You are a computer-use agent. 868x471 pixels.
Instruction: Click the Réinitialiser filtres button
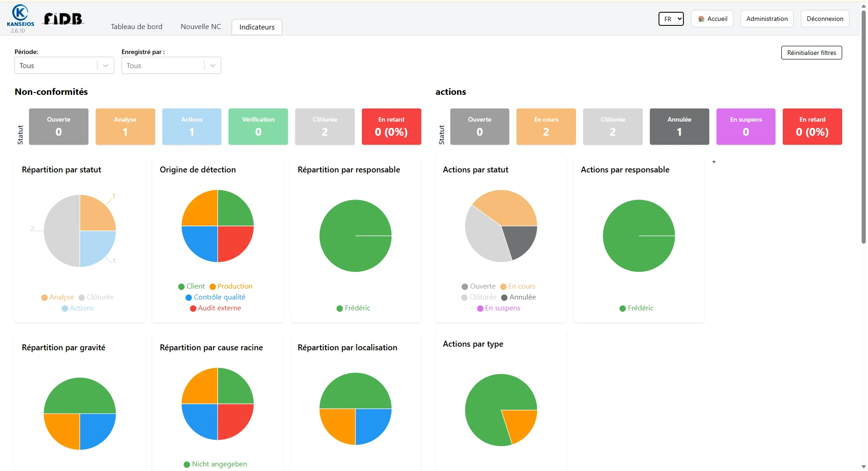(x=811, y=53)
